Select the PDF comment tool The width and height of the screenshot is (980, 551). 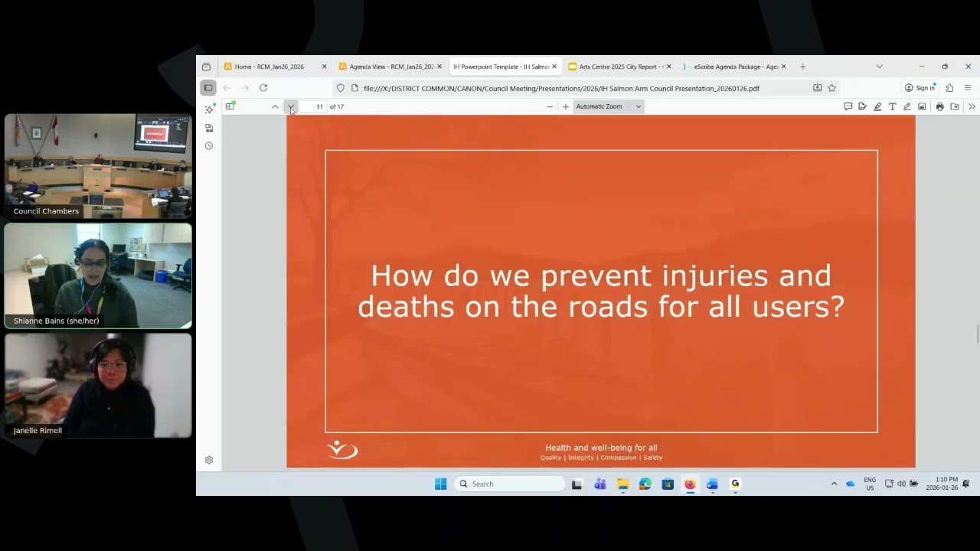(x=848, y=106)
